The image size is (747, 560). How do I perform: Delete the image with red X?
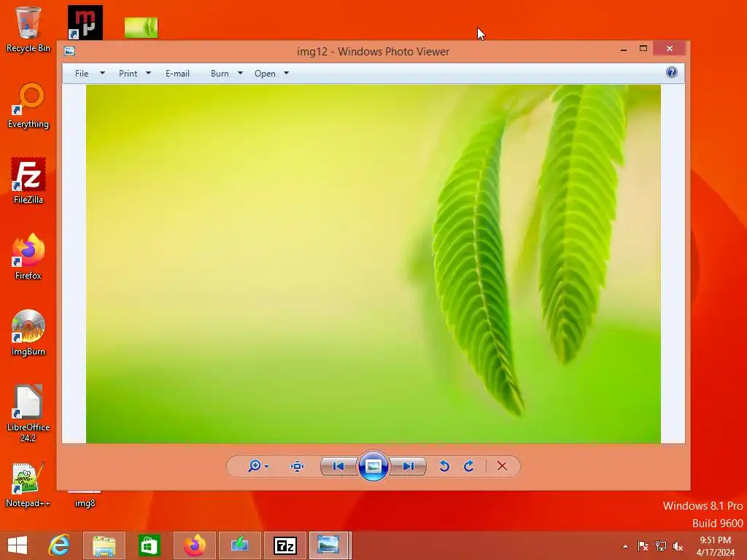[502, 466]
